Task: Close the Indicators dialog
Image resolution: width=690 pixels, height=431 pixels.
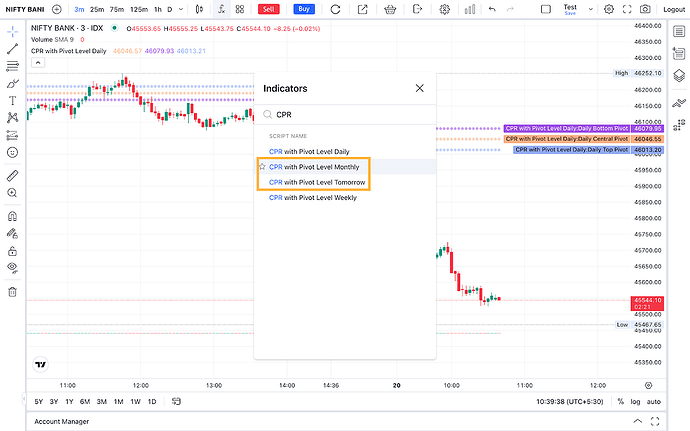Action: coord(420,88)
